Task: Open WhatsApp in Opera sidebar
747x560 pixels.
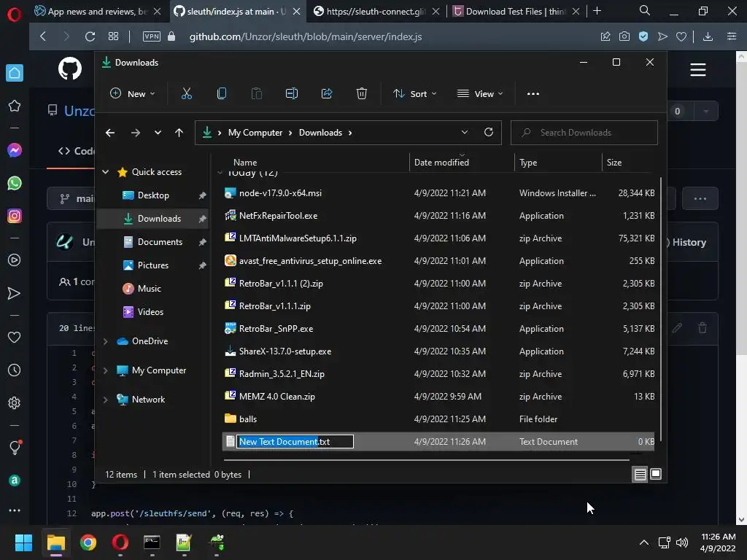Action: click(x=15, y=183)
